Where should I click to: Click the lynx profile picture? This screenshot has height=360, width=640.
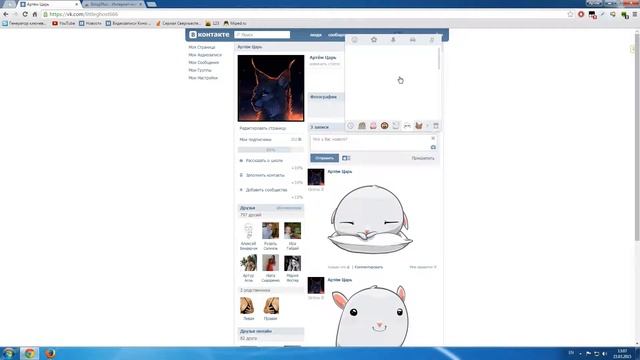click(x=271, y=88)
